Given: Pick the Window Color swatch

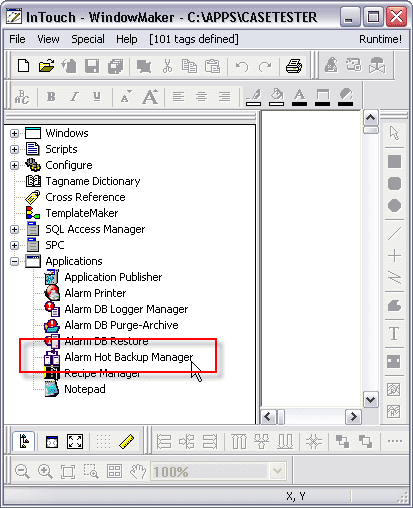Looking at the screenshot, I should [322, 97].
